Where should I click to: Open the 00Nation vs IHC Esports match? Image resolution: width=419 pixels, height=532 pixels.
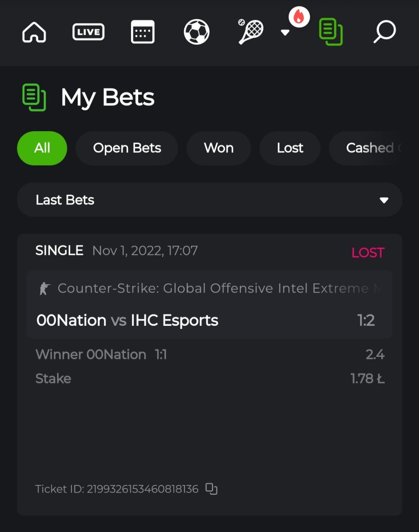(x=128, y=321)
